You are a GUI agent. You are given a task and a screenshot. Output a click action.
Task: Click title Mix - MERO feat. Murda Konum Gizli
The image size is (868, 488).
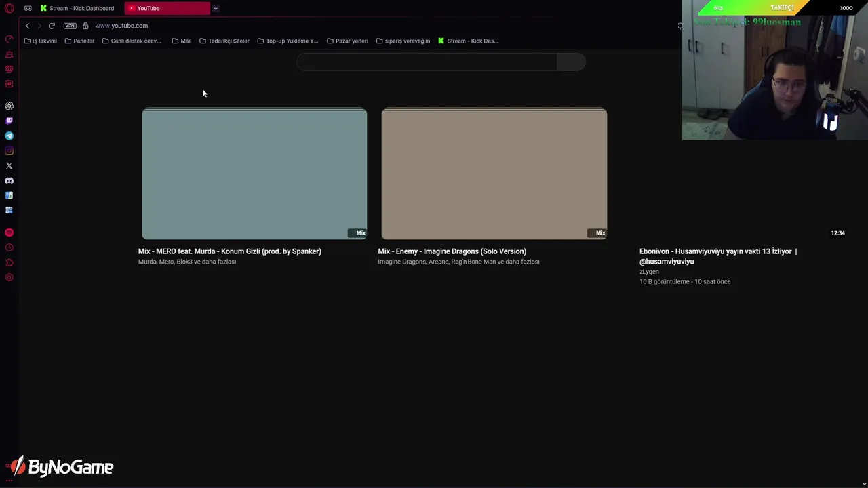pyautogui.click(x=230, y=251)
